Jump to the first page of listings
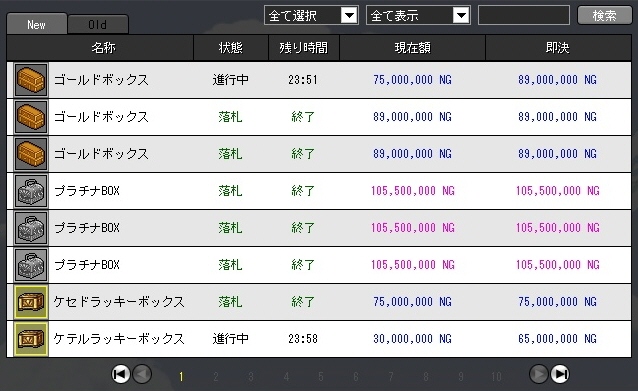The width and height of the screenshot is (638, 391). pyautogui.click(x=120, y=374)
